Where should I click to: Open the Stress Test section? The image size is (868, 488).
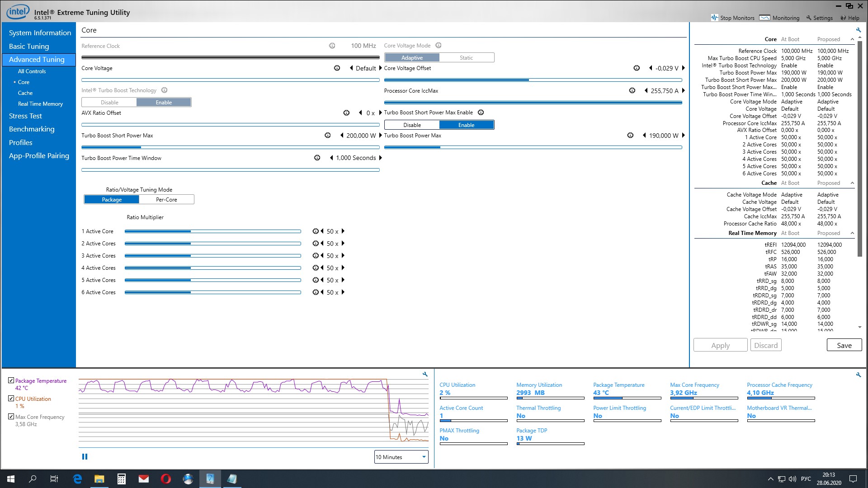(x=25, y=116)
